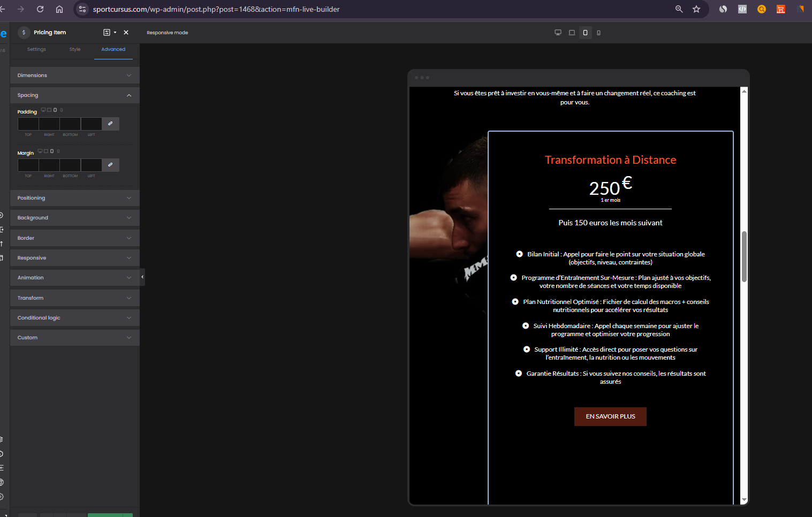
Task: Switch to the Settings tab
Action: 36,49
